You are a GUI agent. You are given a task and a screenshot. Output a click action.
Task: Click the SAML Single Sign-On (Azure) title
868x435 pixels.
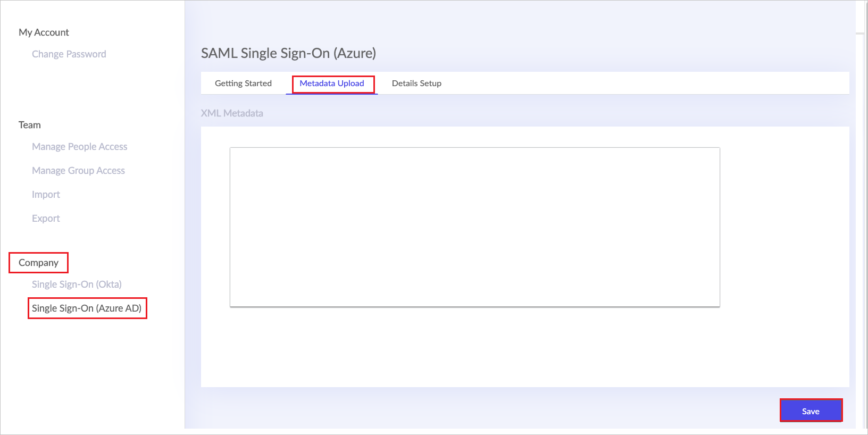(x=288, y=53)
